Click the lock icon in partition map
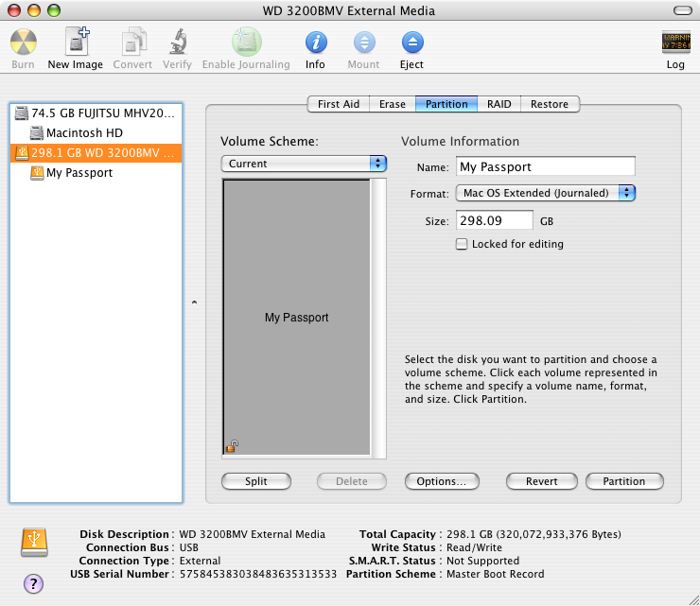Image resolution: width=700 pixels, height=606 pixels. click(232, 446)
